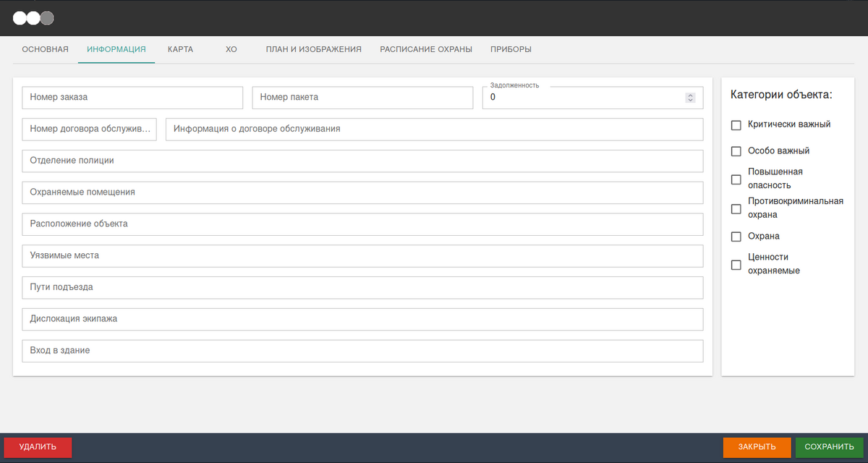868x463 pixels.
Task: Go to the ХО tab
Action: tap(231, 49)
